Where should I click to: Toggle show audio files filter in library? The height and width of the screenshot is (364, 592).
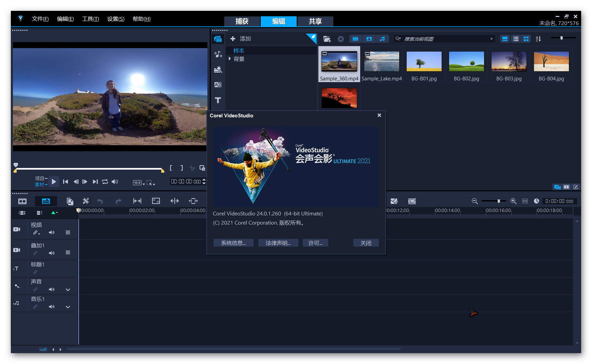[x=383, y=39]
